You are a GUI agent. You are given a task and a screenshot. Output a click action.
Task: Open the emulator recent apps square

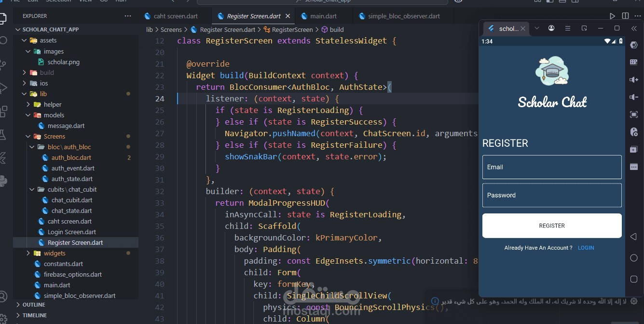634,279
